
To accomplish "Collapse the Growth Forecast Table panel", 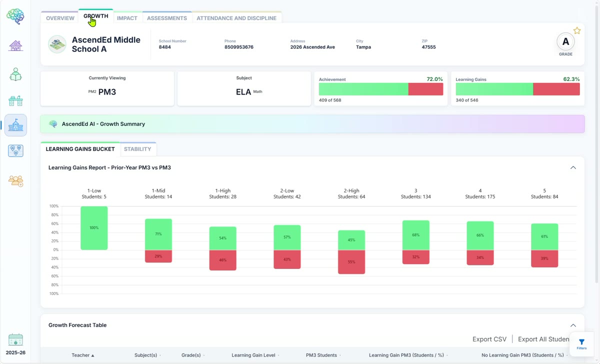I will pyautogui.click(x=573, y=325).
